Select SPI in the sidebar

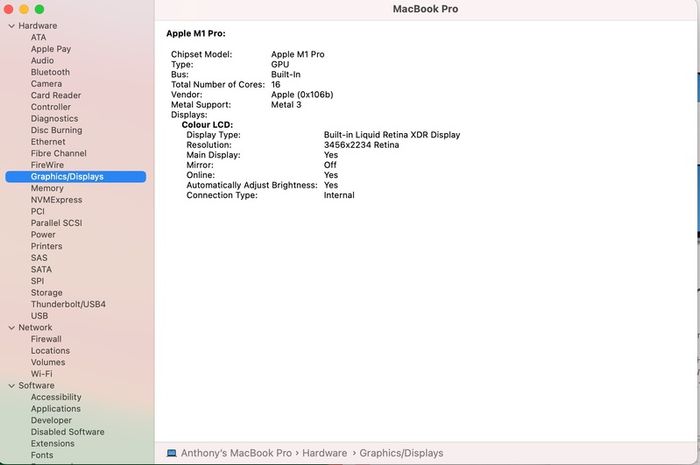(38, 281)
